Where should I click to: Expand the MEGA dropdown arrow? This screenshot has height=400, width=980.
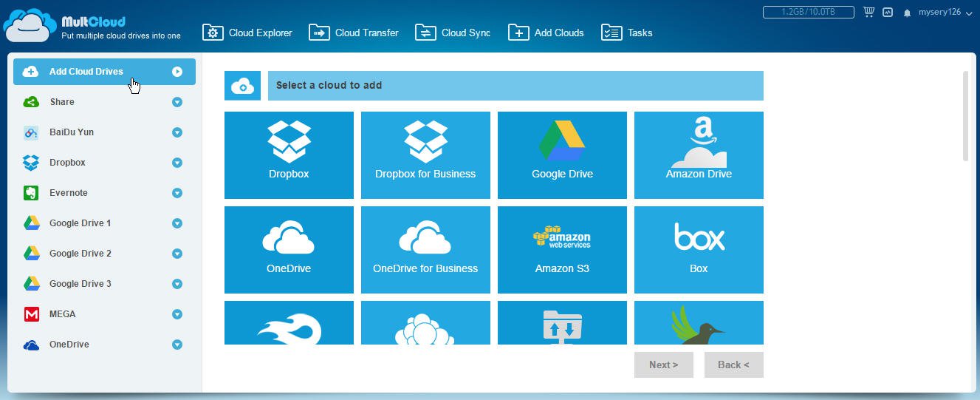177,314
